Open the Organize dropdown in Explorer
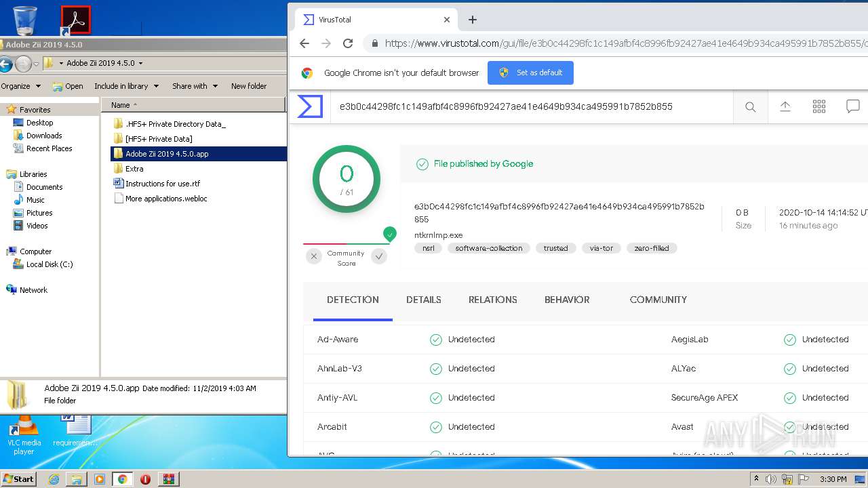This screenshot has width=868, height=488. tap(21, 86)
